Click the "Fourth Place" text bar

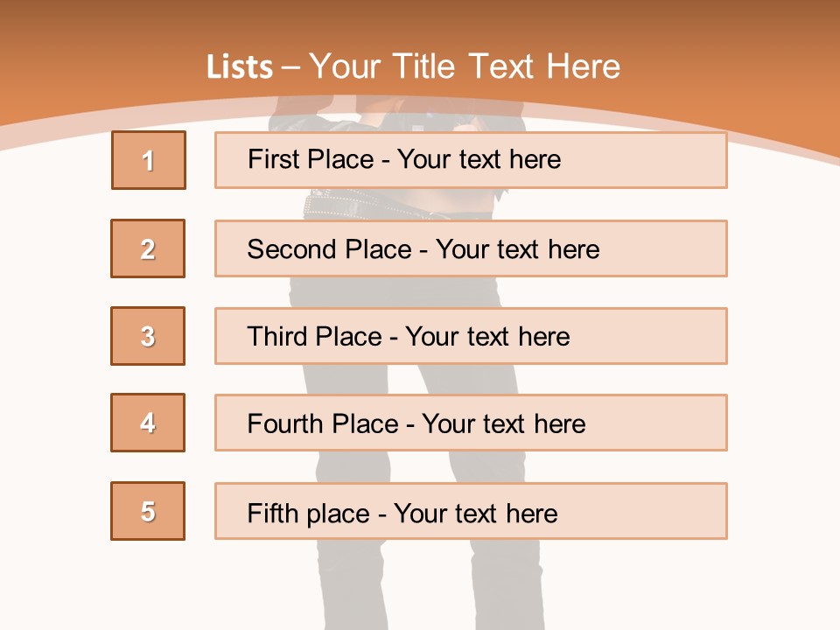click(x=471, y=423)
